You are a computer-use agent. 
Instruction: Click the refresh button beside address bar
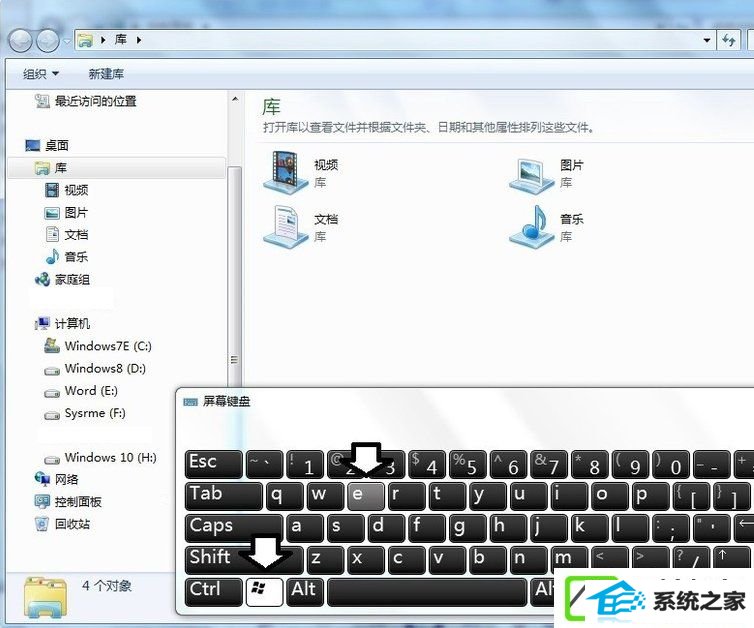tap(729, 40)
